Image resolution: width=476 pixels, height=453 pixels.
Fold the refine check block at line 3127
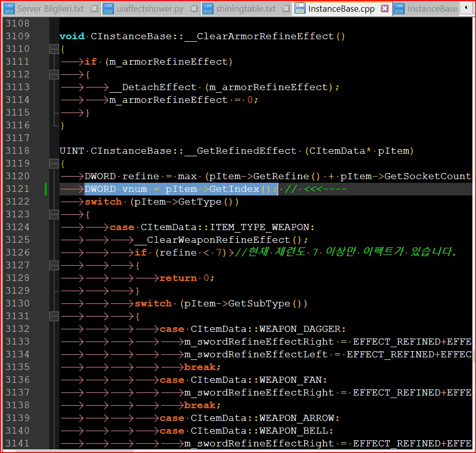54,265
